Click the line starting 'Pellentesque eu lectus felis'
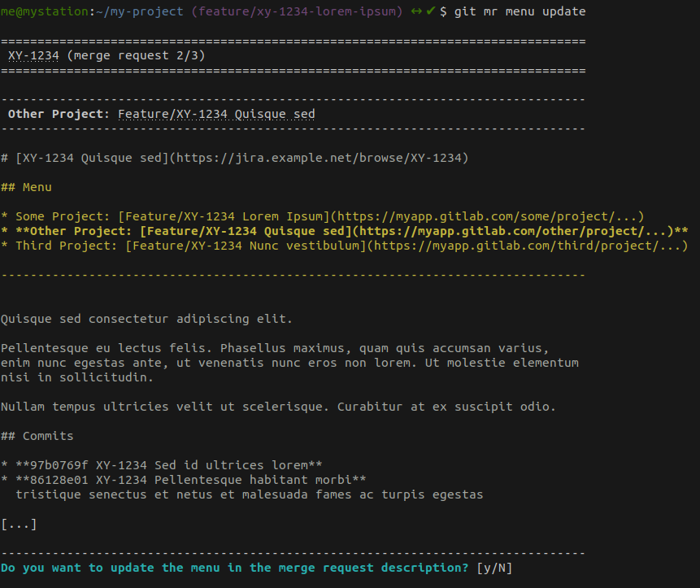This screenshot has width=700, height=588. 275,348
